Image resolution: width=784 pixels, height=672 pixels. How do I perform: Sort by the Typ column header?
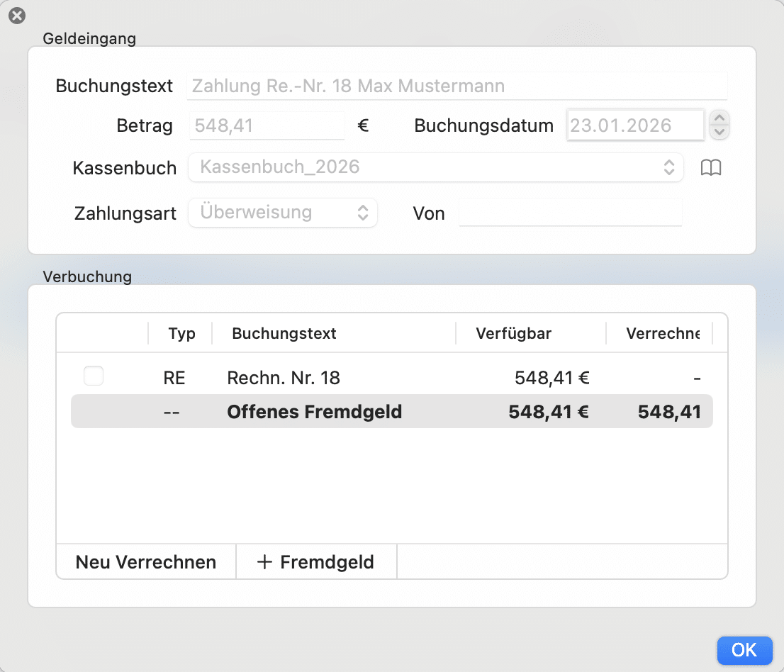point(181,333)
